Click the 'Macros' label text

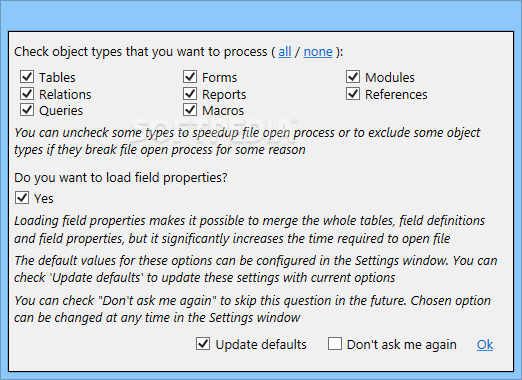pos(223,111)
